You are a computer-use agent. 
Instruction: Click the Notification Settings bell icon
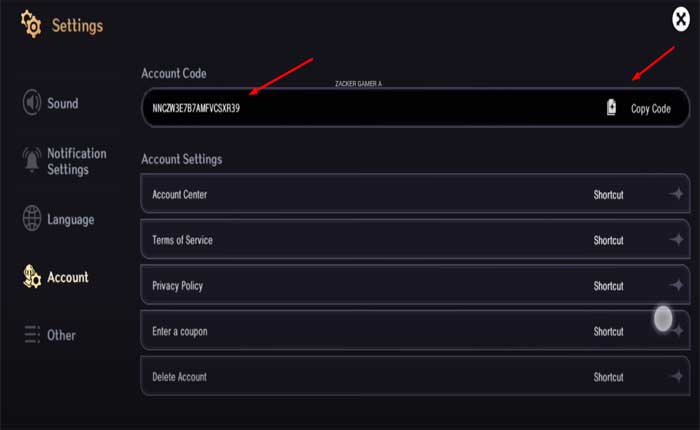pyautogui.click(x=31, y=160)
